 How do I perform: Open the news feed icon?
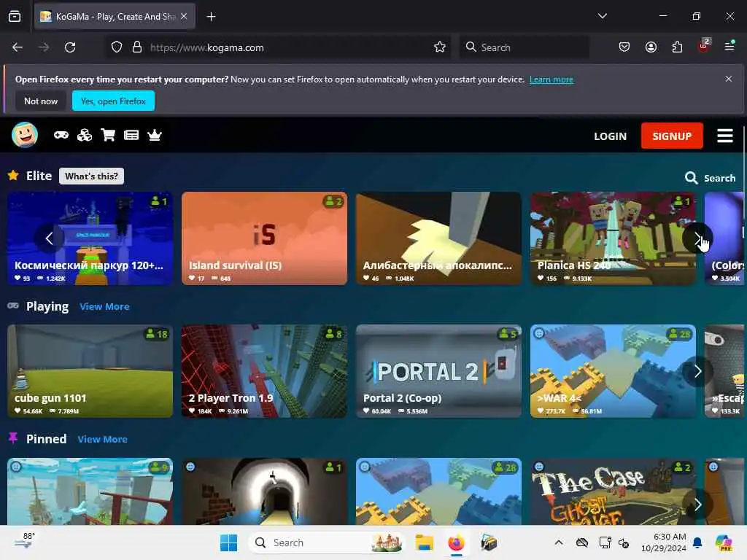pos(131,135)
